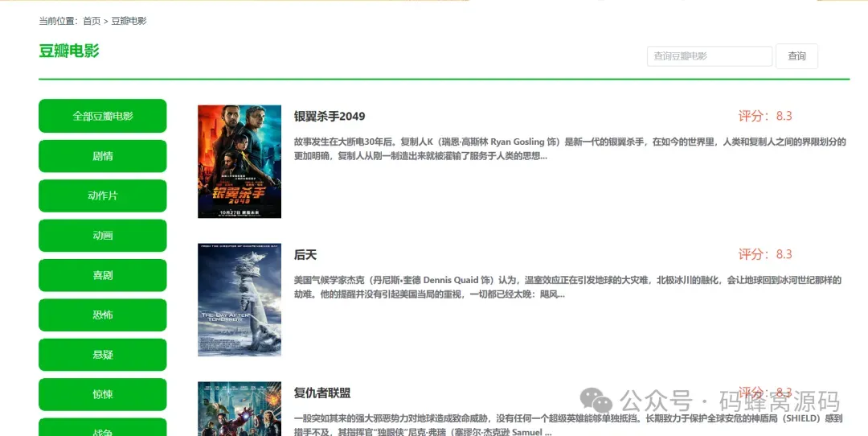Open the 后天 movie poster thumbnail
The image size is (868, 436).
(x=240, y=300)
